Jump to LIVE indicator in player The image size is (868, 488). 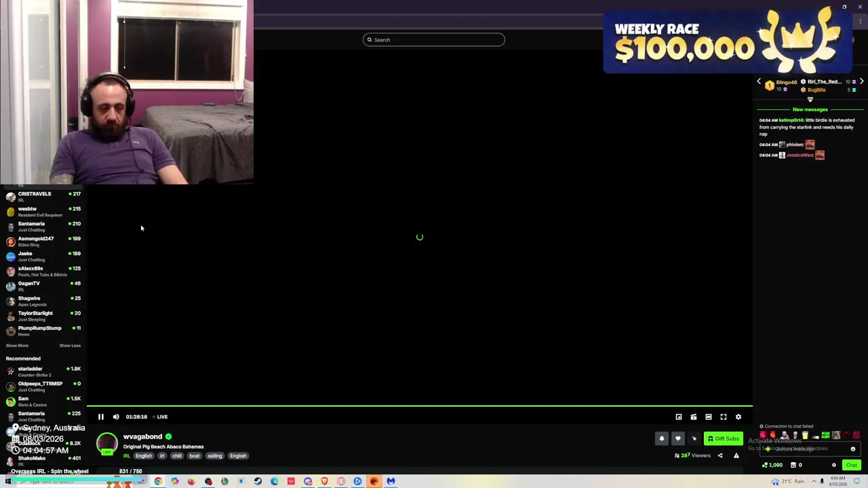pos(161,417)
